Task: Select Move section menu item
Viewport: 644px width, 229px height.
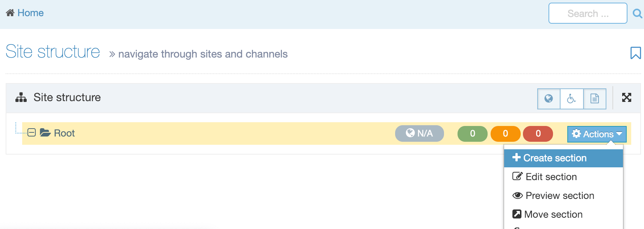Action: 553,214
